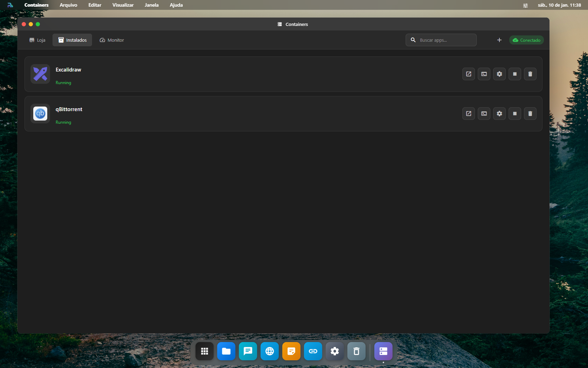Click the qBittorrent app icon
This screenshot has height=368, width=588.
(40, 114)
